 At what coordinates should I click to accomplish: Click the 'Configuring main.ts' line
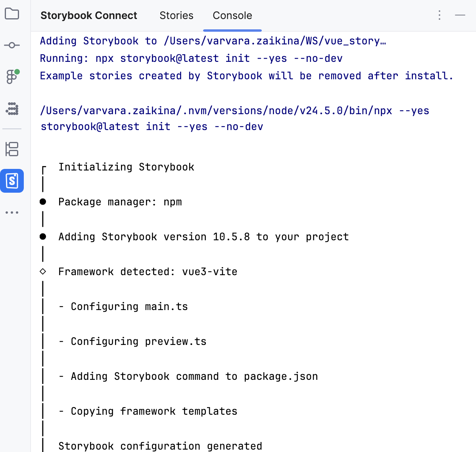coord(123,306)
